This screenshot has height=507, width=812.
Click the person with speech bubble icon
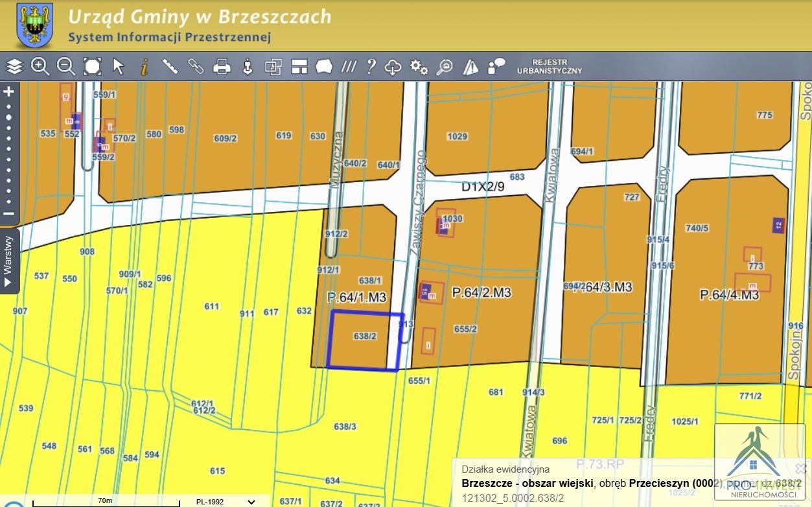tap(497, 66)
